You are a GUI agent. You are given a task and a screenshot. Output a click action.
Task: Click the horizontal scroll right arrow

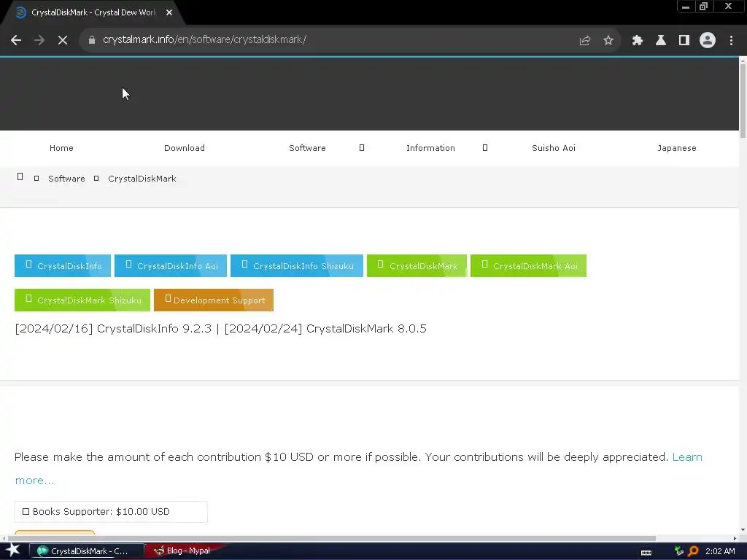[735, 538]
